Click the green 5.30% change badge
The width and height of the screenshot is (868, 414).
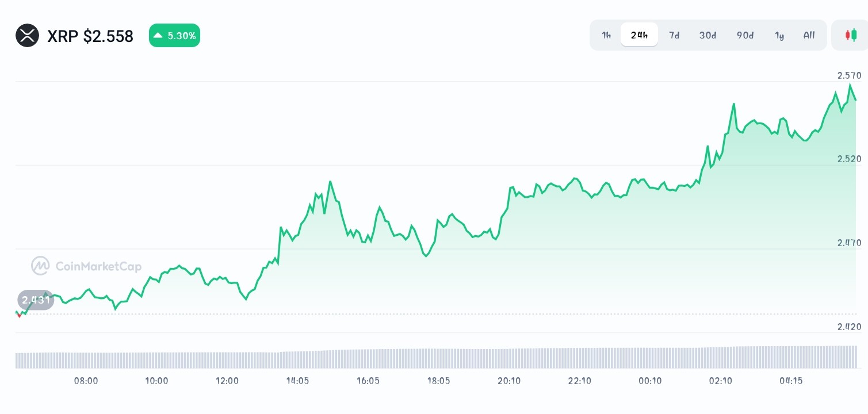coord(174,36)
